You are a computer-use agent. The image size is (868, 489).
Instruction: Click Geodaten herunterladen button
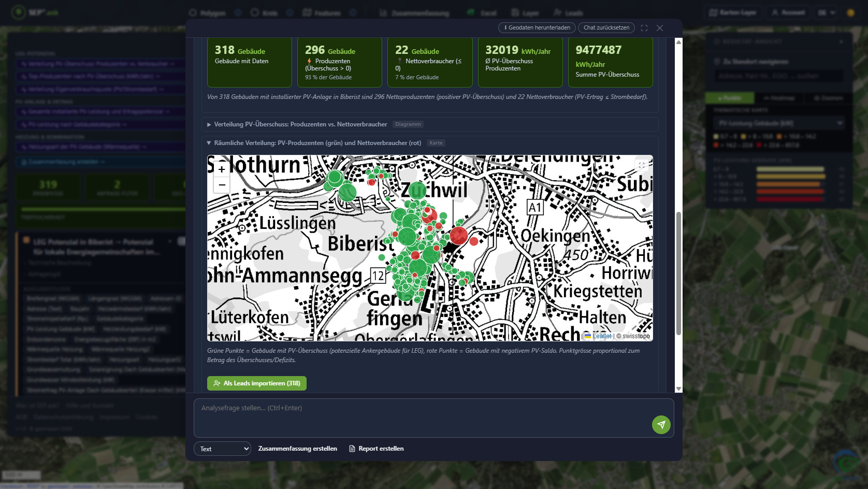537,27
